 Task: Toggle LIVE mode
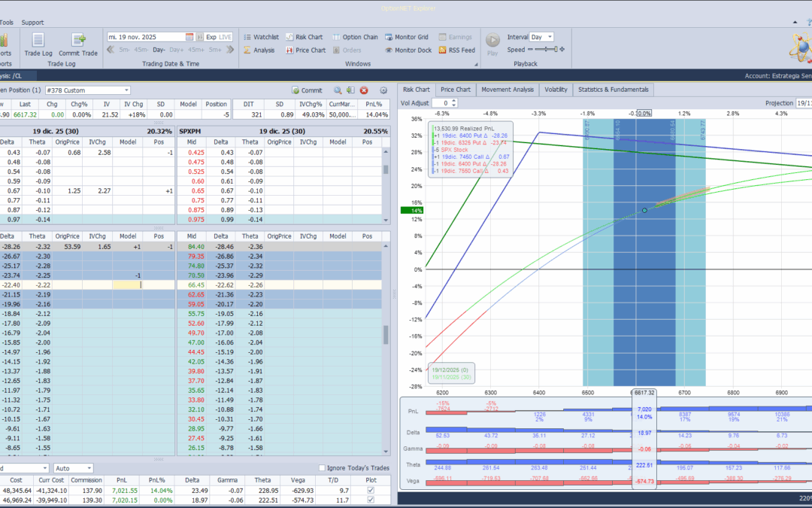[226, 37]
